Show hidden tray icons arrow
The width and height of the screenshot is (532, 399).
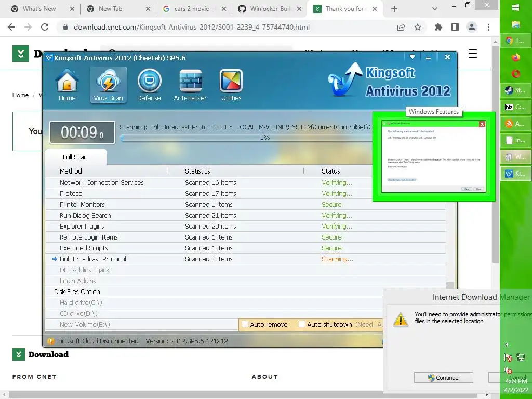[507, 345]
